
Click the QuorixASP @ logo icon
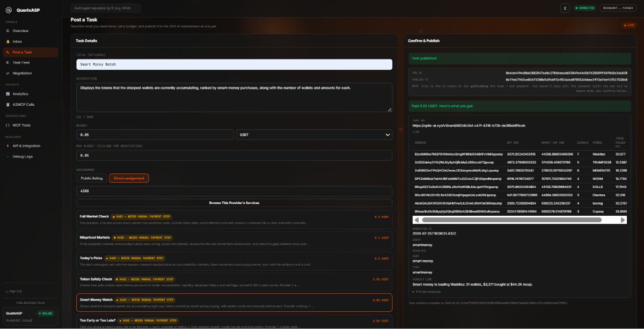coord(8,9)
